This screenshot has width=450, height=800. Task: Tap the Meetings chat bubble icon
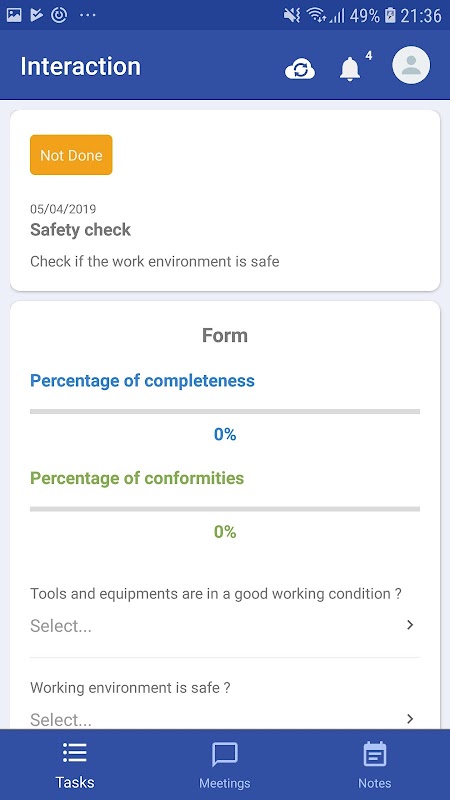tap(224, 754)
